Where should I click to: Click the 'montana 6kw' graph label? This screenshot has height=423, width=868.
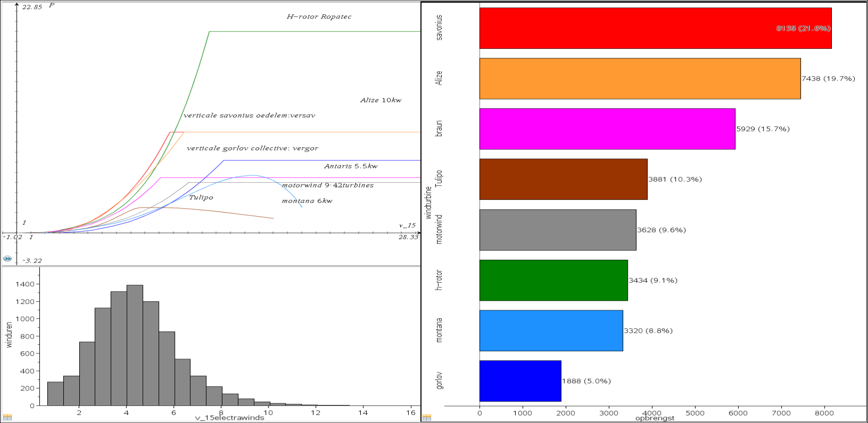(x=307, y=201)
